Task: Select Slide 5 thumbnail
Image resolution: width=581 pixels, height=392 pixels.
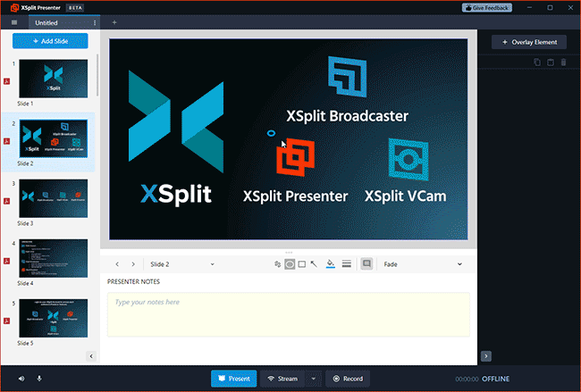Action: (54, 319)
